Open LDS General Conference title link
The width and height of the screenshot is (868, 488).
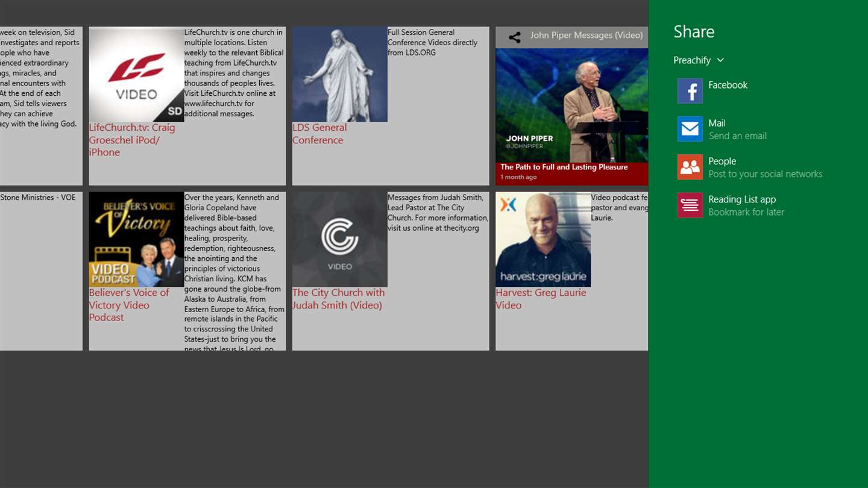click(x=319, y=134)
